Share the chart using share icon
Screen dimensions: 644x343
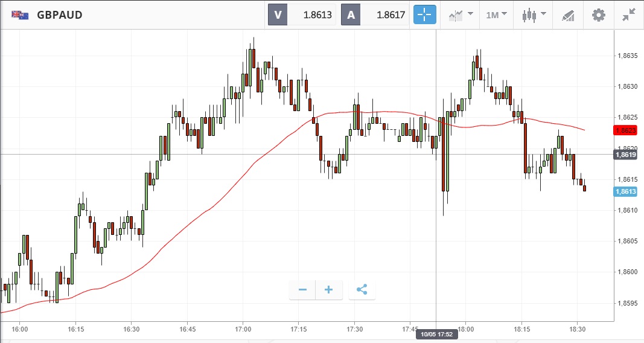click(362, 290)
